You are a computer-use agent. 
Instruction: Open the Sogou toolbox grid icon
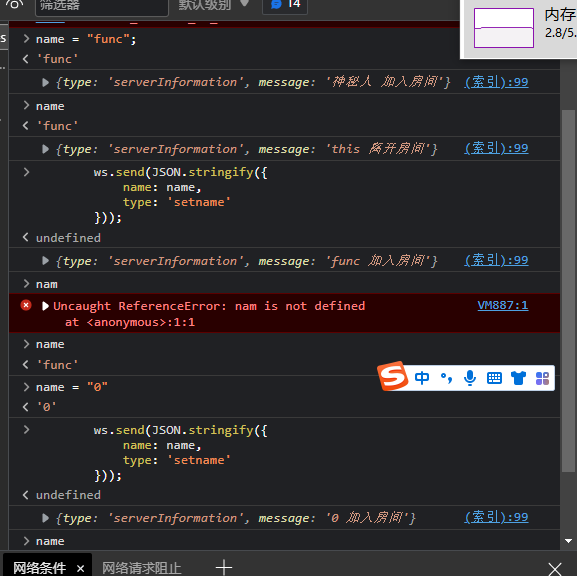point(542,378)
